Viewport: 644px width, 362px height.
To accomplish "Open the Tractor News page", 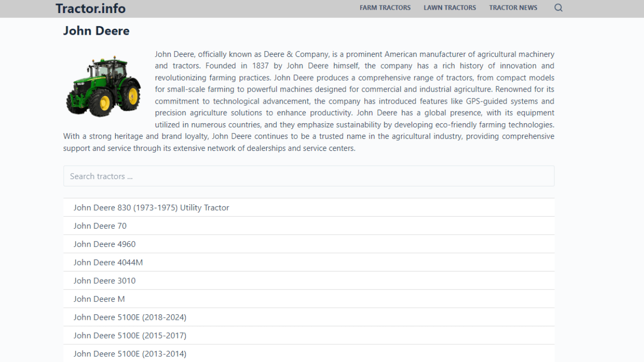I will (513, 8).
